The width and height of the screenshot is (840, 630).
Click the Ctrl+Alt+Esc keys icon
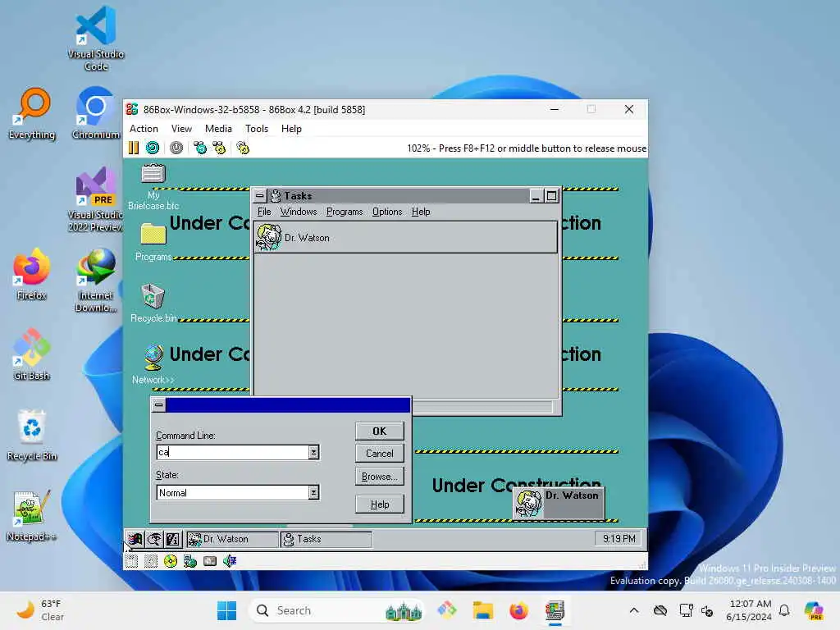click(219, 148)
